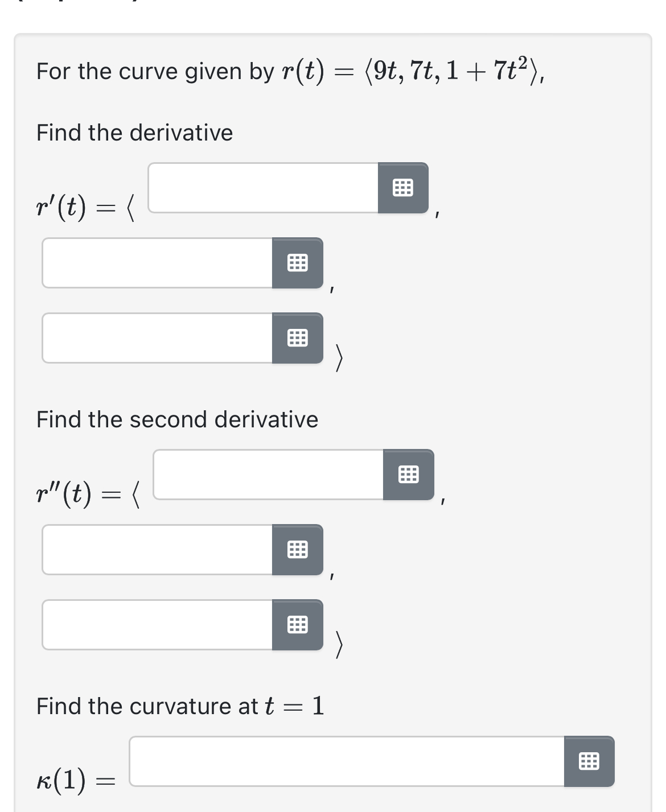Open the equation keypad for the curvature answer

589,761
